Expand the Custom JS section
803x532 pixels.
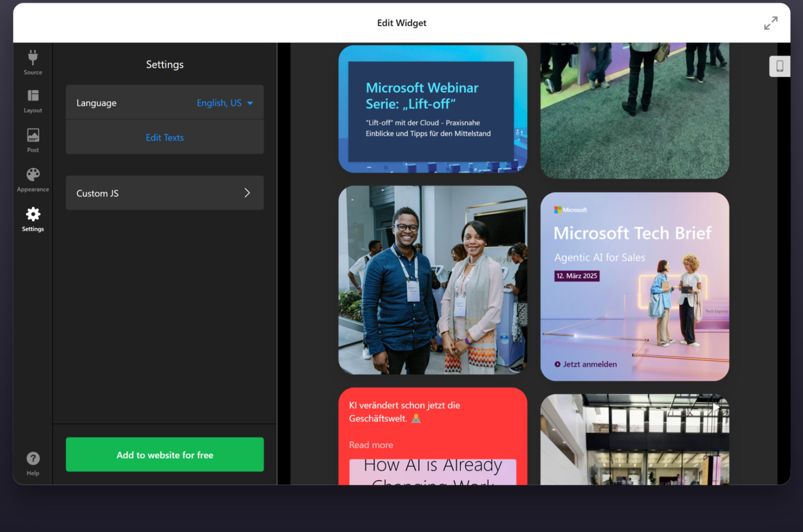(165, 193)
